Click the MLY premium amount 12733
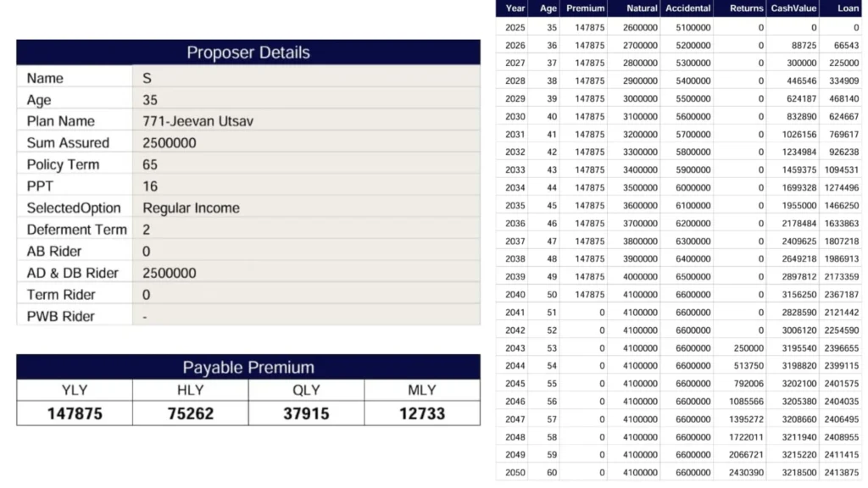The height and width of the screenshot is (488, 868). point(421,413)
